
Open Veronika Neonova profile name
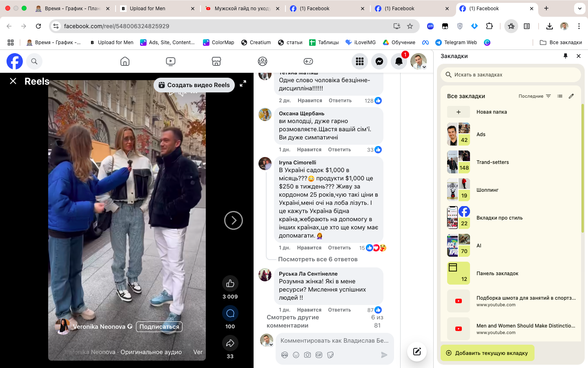coord(99,327)
